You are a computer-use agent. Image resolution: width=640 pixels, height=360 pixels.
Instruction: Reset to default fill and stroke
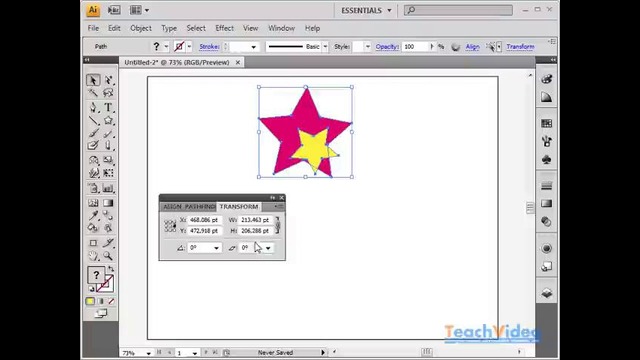pyautogui.click(x=91, y=289)
